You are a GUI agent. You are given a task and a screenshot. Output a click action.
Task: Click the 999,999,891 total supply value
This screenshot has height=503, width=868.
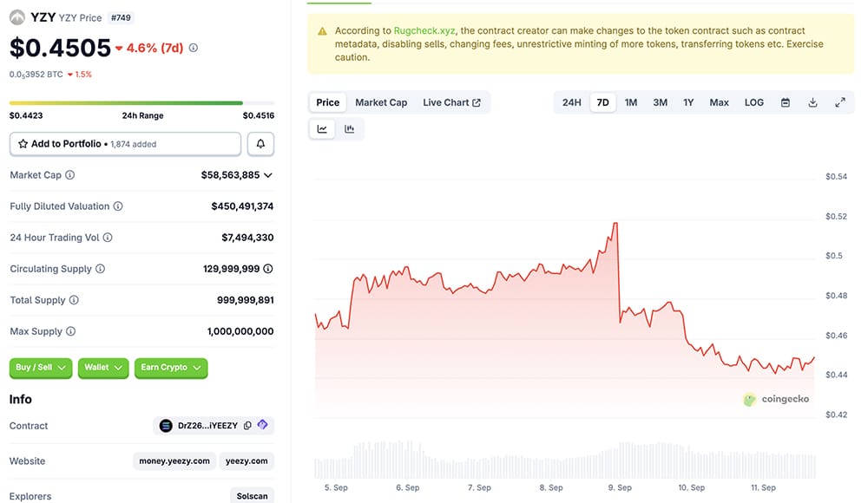[246, 300]
